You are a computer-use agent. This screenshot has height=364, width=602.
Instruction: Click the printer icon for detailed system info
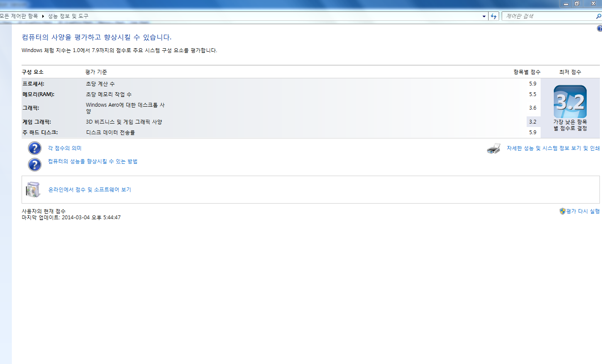pos(494,149)
